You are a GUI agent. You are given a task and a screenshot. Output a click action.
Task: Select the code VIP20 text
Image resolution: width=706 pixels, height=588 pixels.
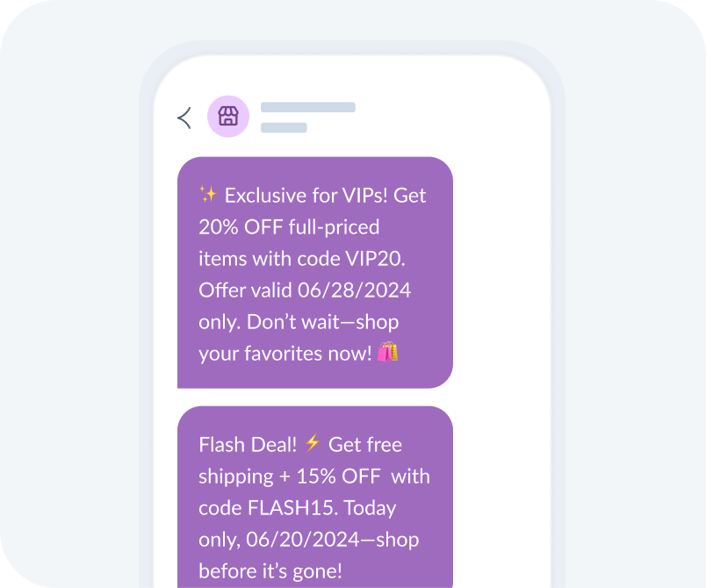pos(375,258)
